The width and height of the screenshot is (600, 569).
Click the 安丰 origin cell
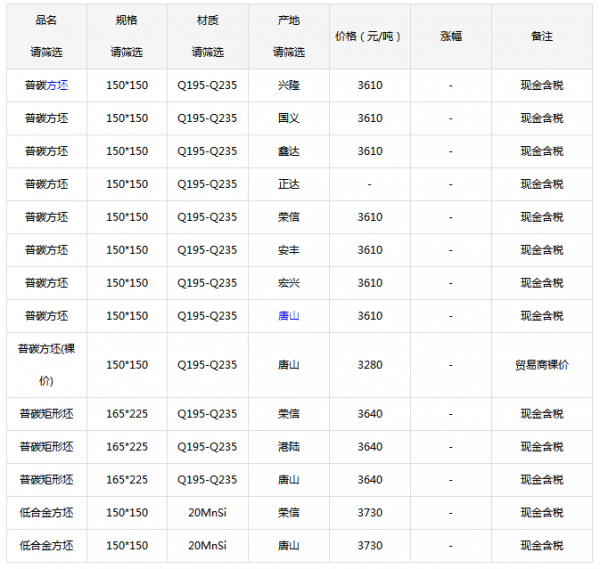(x=289, y=250)
